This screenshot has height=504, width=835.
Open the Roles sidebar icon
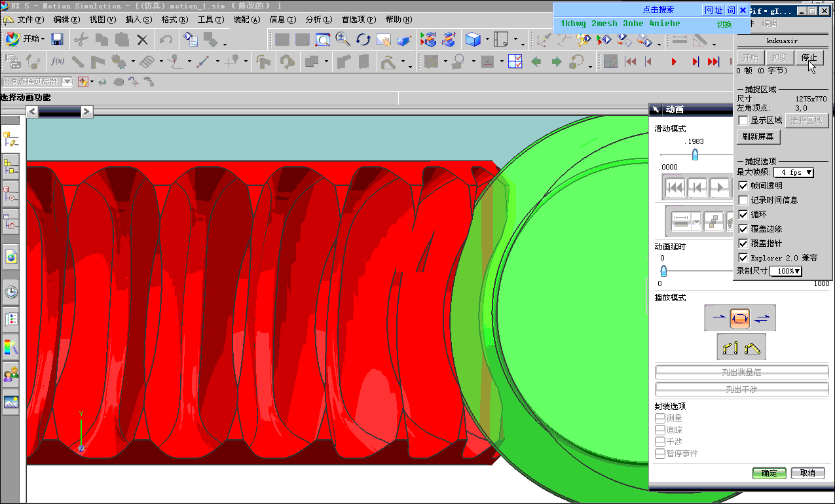[x=10, y=375]
